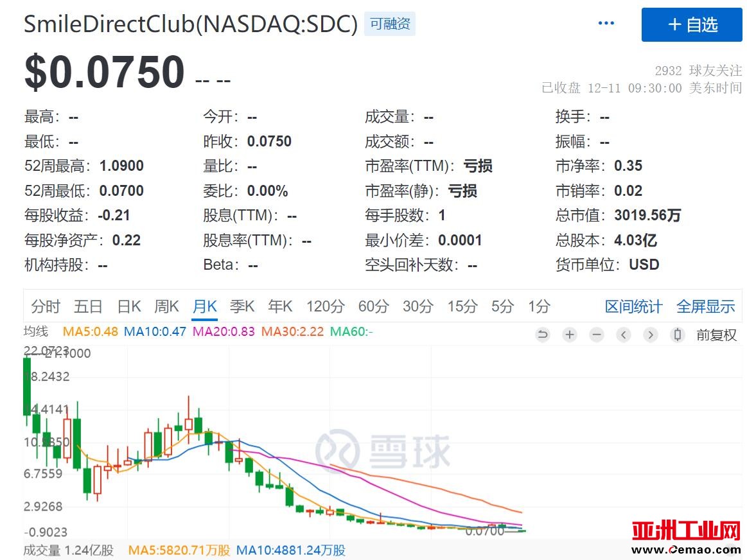Click the MA30:2.22 indicator label
This screenshot has height=560, width=747.
[292, 331]
